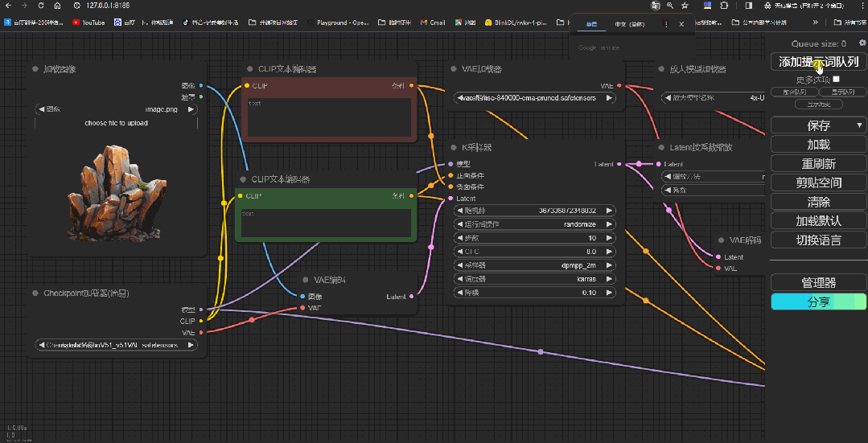Image resolution: width=868 pixels, height=443 pixels.
Task: Previous image arrow on image.png selector
Action: [41, 109]
